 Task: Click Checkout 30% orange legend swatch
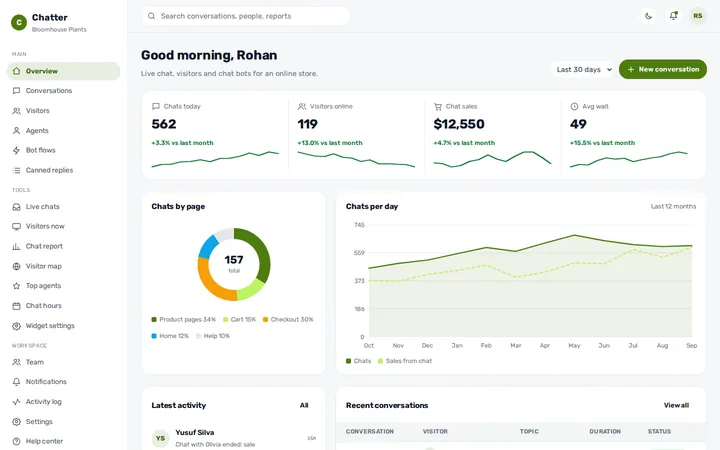(x=265, y=320)
